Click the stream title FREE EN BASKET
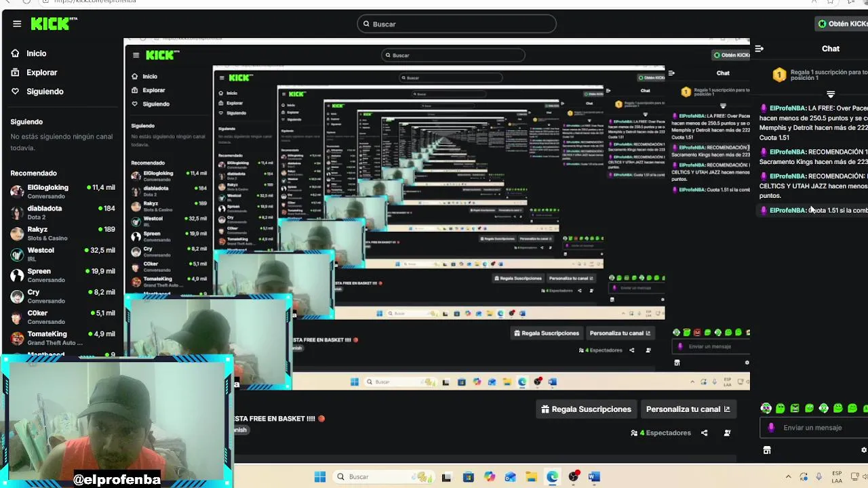Image resolution: width=868 pixels, height=488 pixels. coord(279,419)
